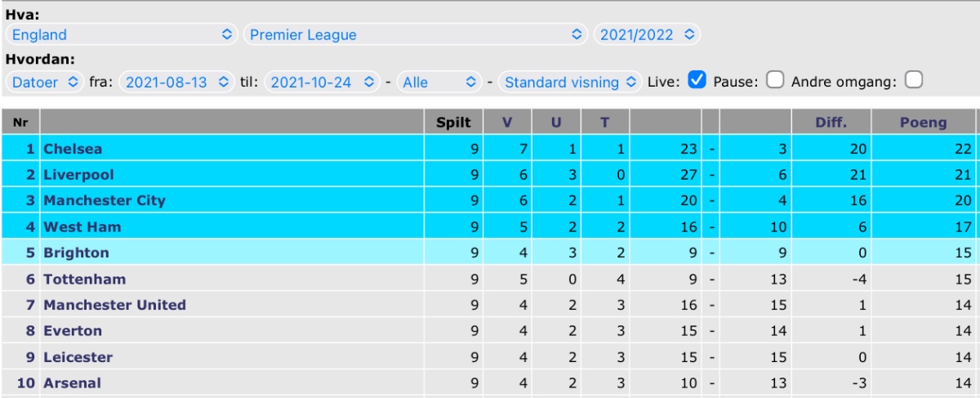Enable the Pause checkbox
This screenshot has height=398, width=980.
tap(775, 80)
